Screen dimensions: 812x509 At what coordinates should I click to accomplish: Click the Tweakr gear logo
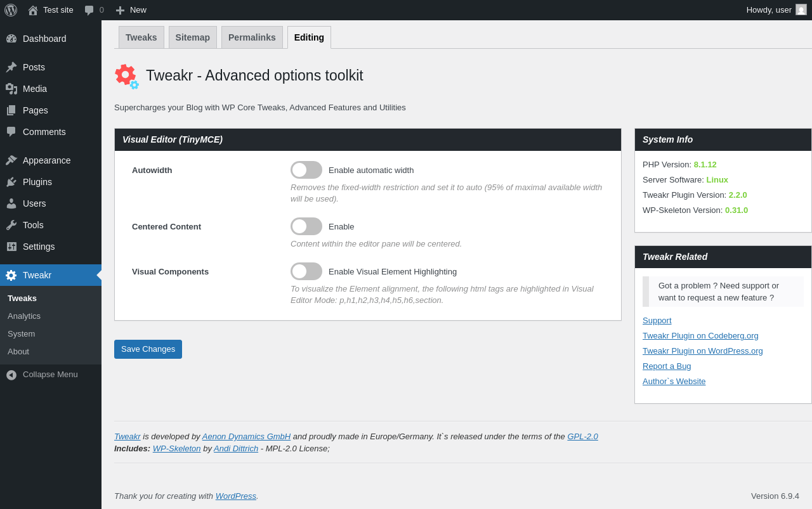coord(126,76)
